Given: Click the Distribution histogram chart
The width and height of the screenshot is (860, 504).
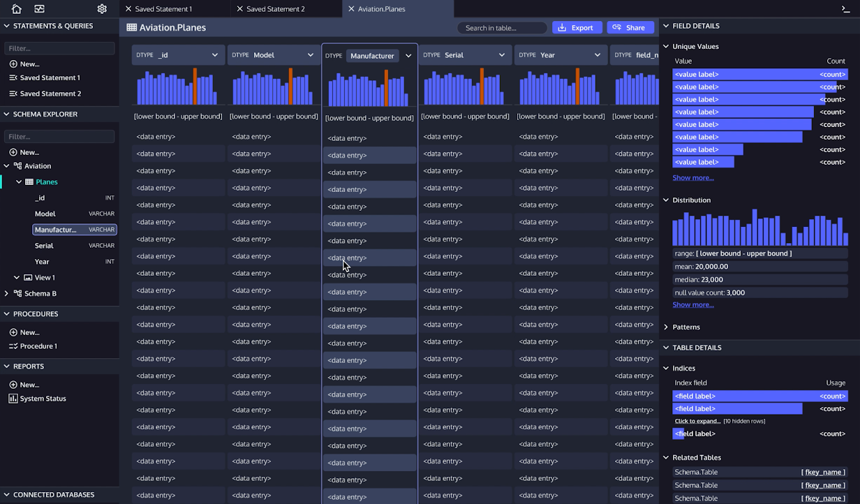Looking at the screenshot, I should point(760,227).
